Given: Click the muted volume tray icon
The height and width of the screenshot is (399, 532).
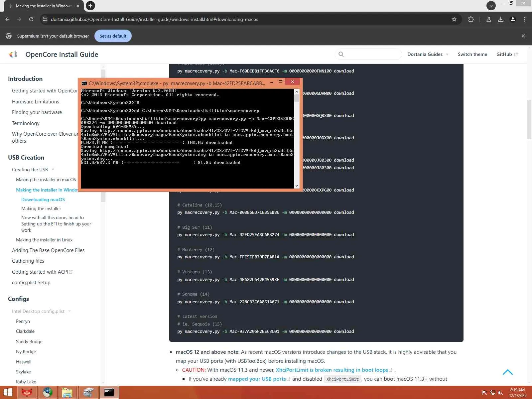Looking at the screenshot, I should click(x=500, y=393).
